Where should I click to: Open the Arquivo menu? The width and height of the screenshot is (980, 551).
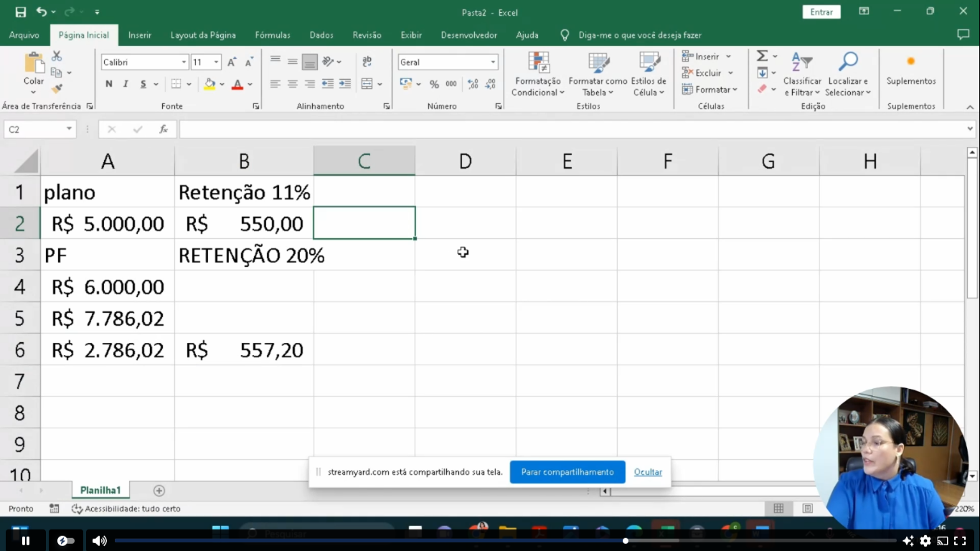tap(24, 35)
